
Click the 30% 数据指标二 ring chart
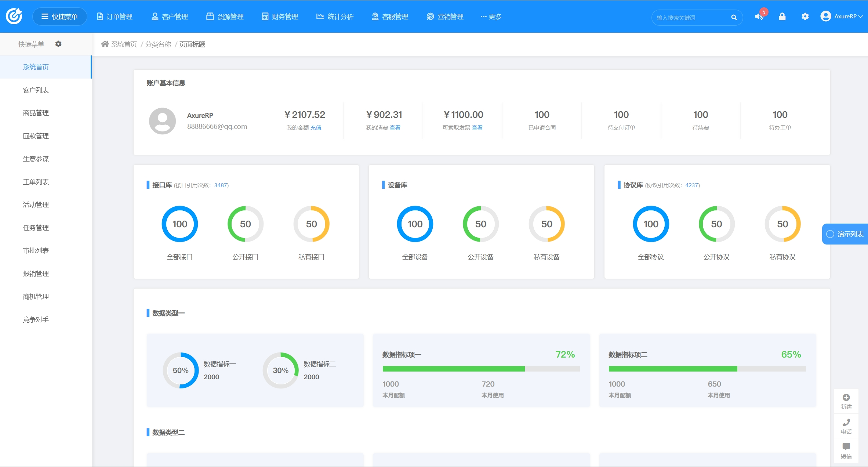tap(280, 370)
